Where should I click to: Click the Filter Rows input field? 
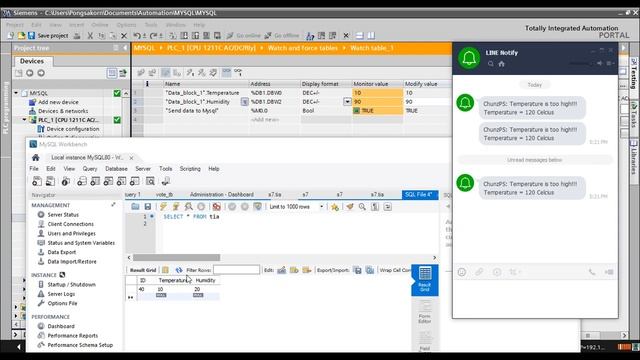[x=236, y=270]
